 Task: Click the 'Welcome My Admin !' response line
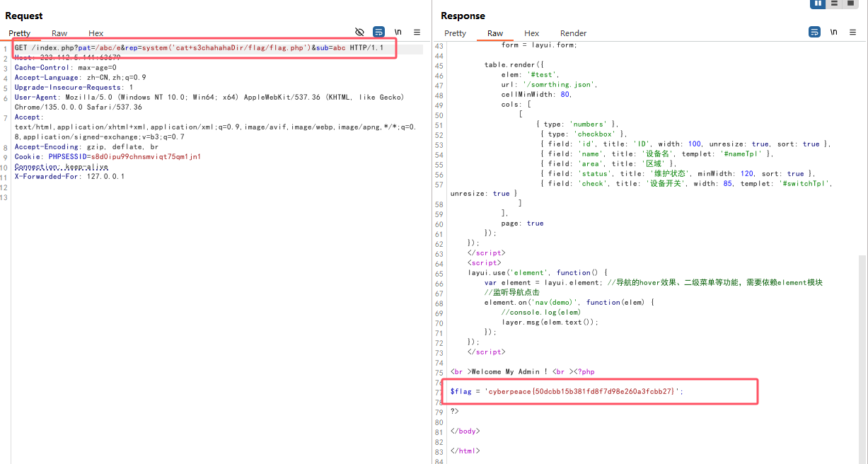522,371
